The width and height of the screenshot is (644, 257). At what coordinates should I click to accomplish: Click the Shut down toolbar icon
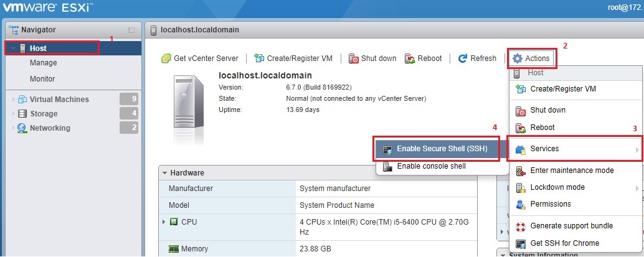click(x=353, y=58)
